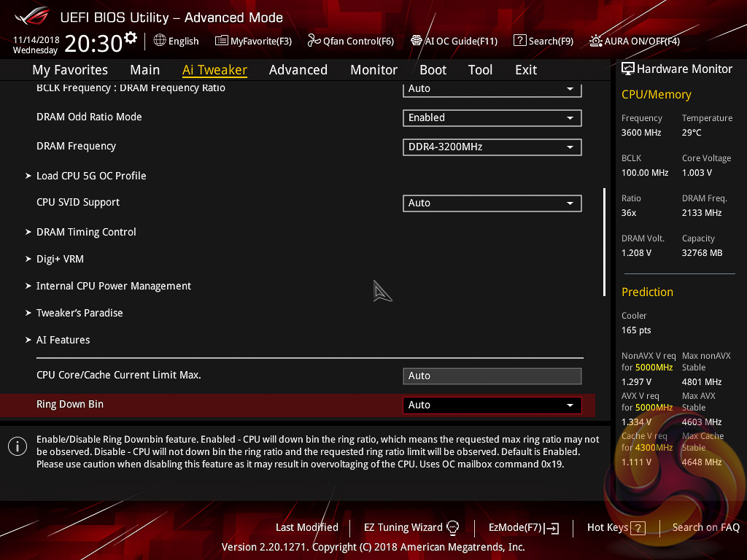
Task: Click the 20:30 clock display
Action: (x=93, y=43)
